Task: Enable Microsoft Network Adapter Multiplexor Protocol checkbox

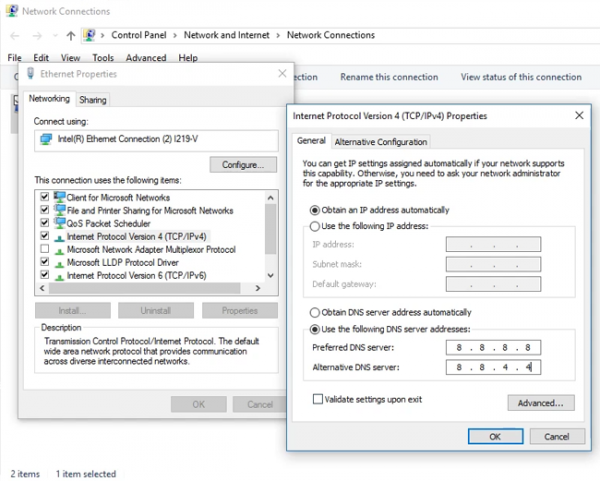Action: coord(44,249)
